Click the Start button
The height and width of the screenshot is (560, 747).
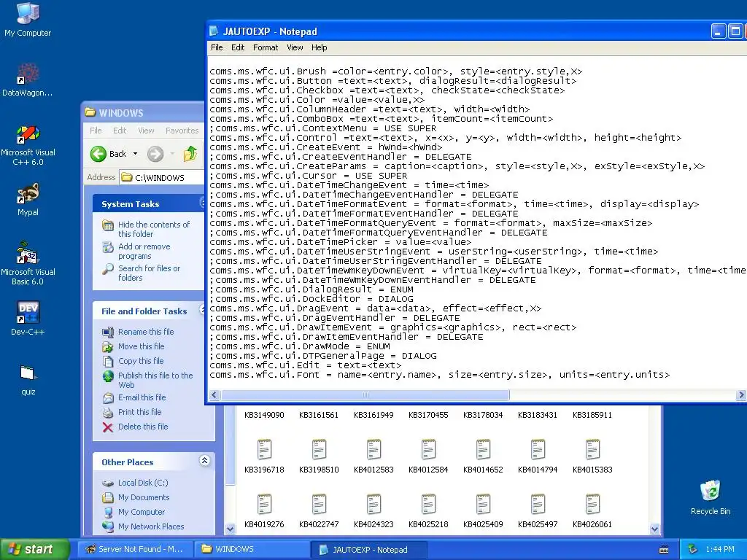pos(34,549)
